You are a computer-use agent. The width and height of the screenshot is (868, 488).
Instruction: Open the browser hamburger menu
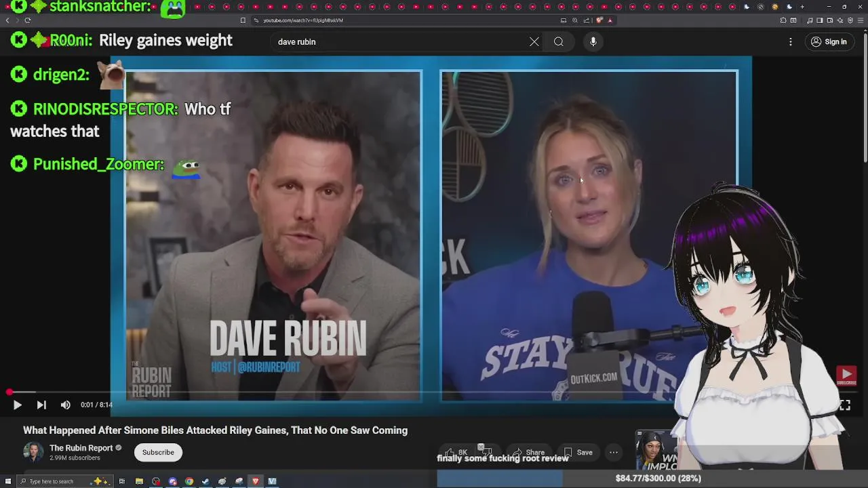click(860, 20)
